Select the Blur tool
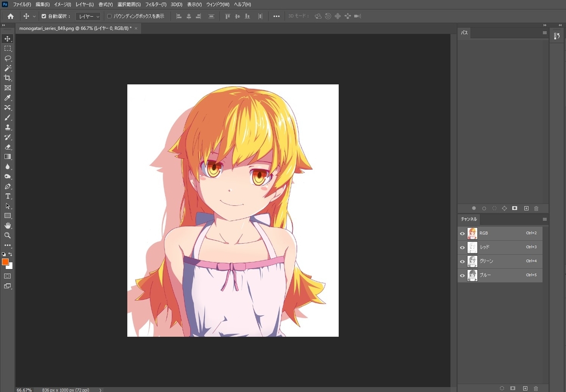The height and width of the screenshot is (392, 566). (x=8, y=167)
